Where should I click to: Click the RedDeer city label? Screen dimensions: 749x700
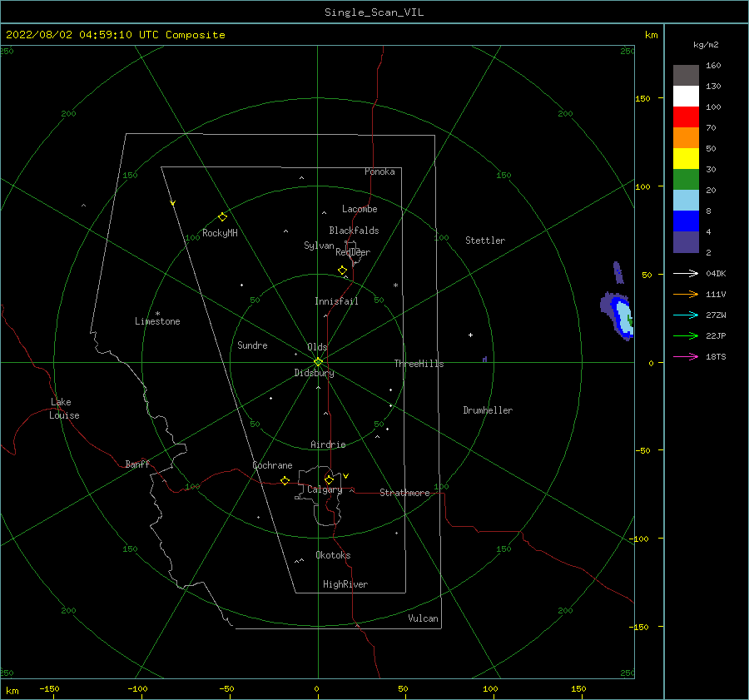[353, 252]
